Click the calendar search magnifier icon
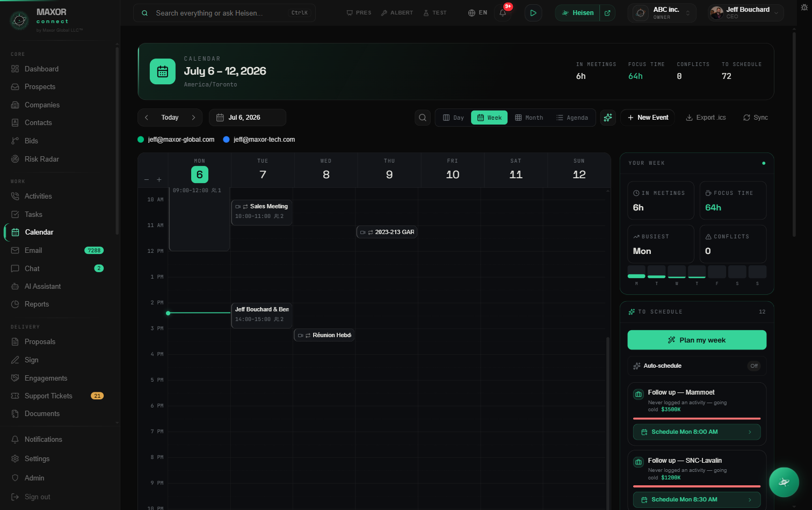 (x=423, y=118)
